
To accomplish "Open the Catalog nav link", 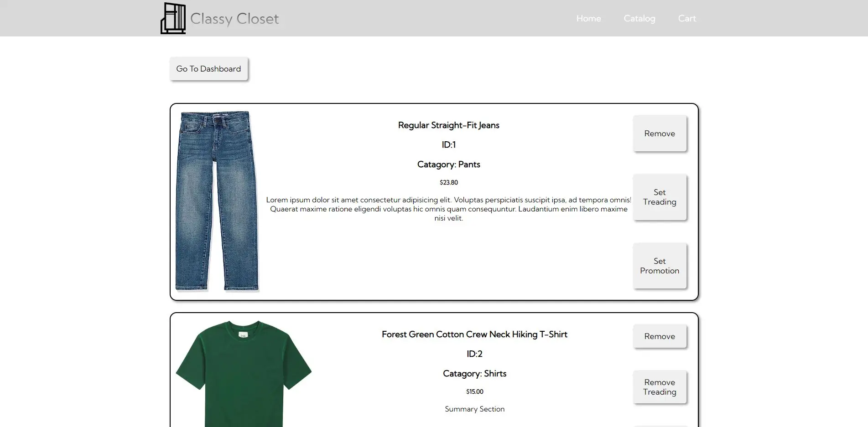I will point(639,18).
